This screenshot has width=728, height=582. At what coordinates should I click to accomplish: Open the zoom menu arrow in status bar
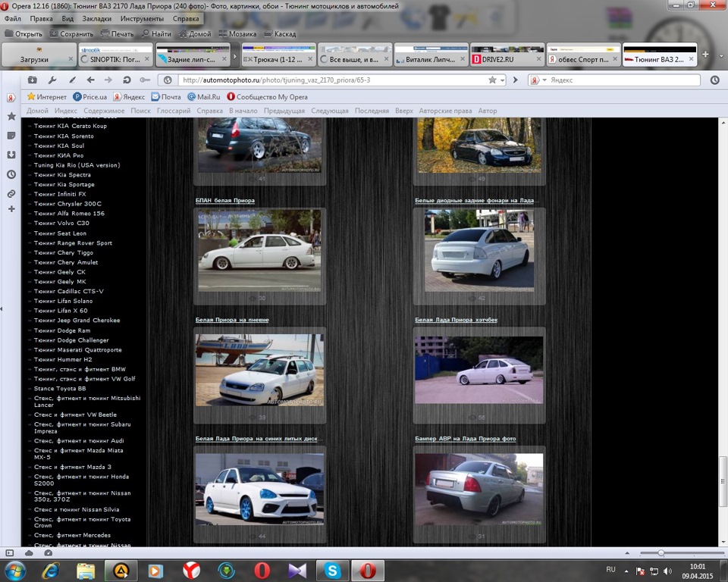pyautogui.click(x=627, y=552)
